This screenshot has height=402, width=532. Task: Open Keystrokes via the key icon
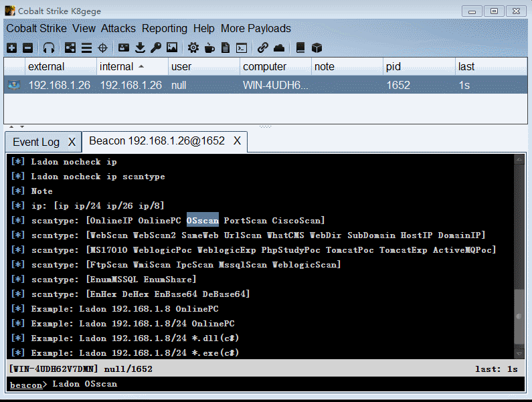coord(156,48)
